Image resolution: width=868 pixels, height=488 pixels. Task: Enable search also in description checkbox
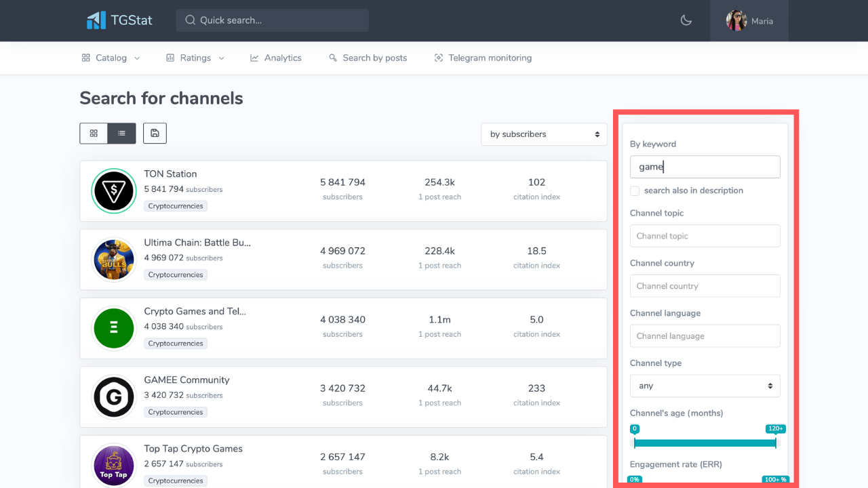[635, 190]
